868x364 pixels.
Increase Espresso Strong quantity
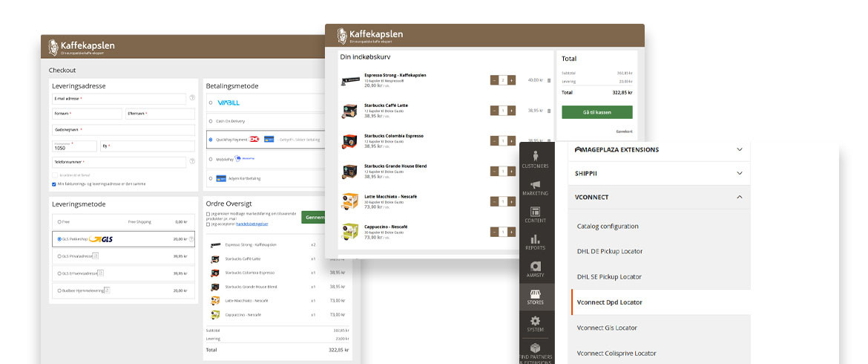[511, 80]
